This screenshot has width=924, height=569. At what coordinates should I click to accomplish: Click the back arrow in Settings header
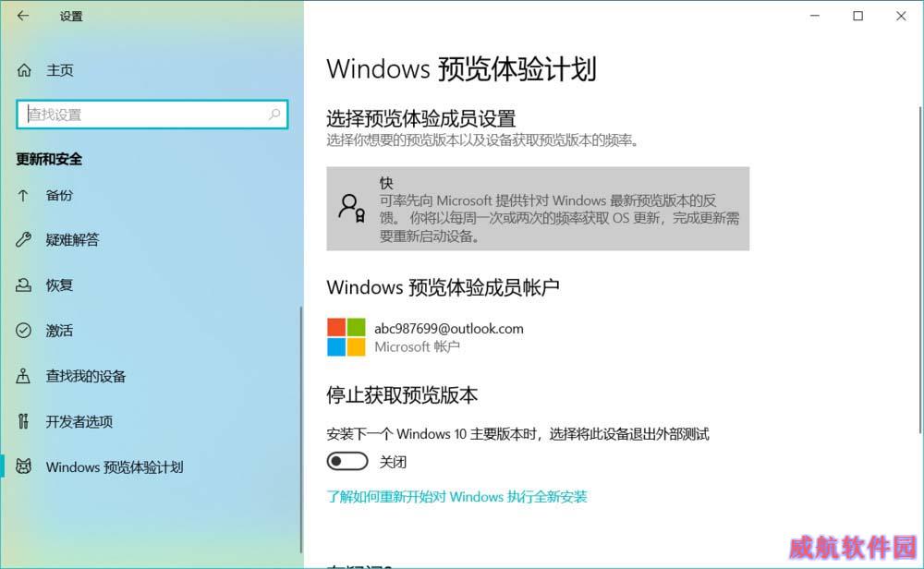(23, 16)
